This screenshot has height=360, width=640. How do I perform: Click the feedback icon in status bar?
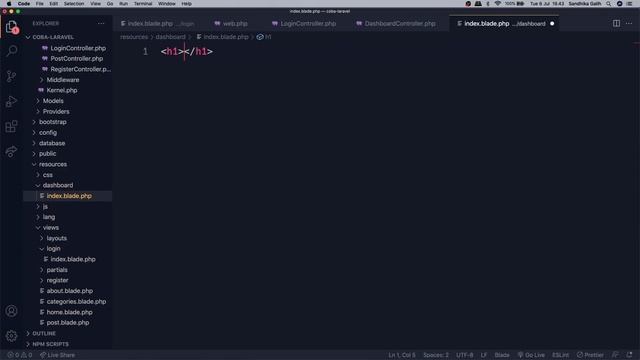coord(615,355)
